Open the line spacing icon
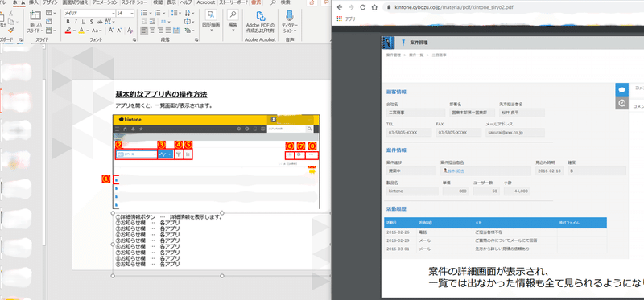644x300 pixels. click(174, 13)
